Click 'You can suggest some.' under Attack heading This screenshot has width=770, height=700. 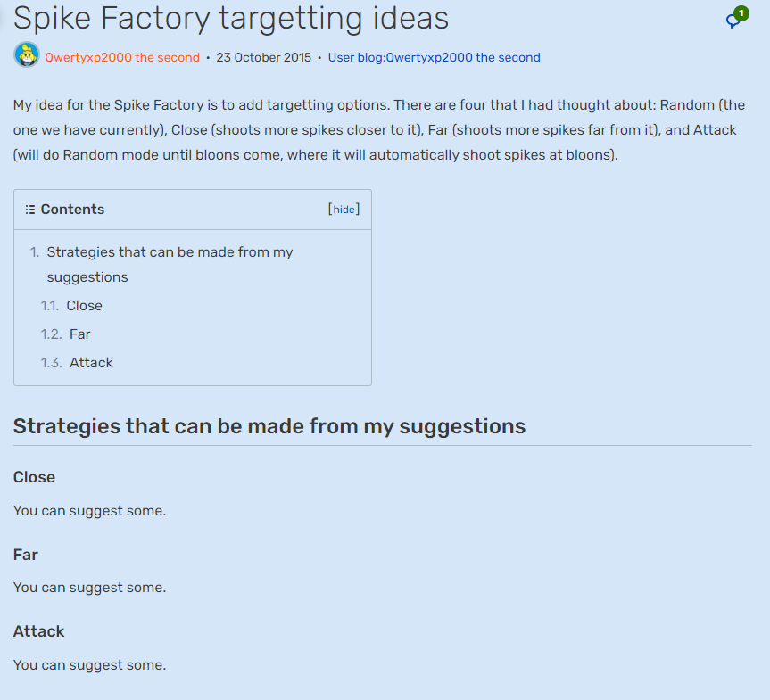click(x=89, y=665)
